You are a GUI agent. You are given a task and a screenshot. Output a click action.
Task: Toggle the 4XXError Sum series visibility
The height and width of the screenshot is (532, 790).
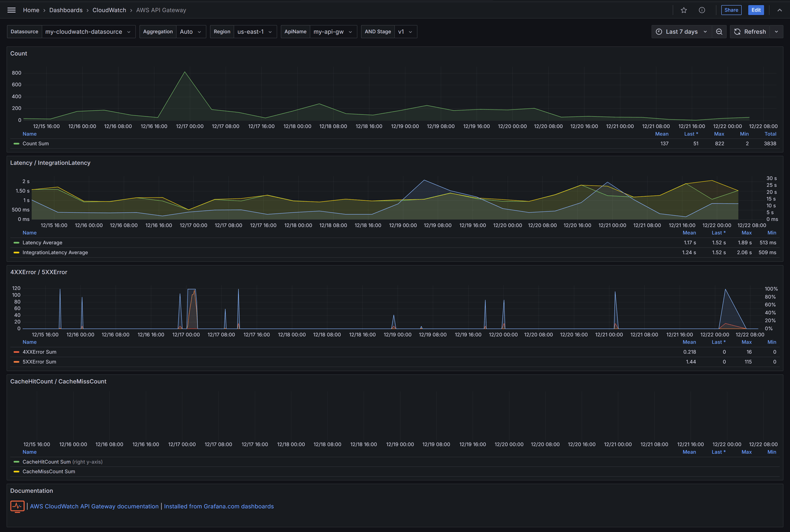point(39,352)
